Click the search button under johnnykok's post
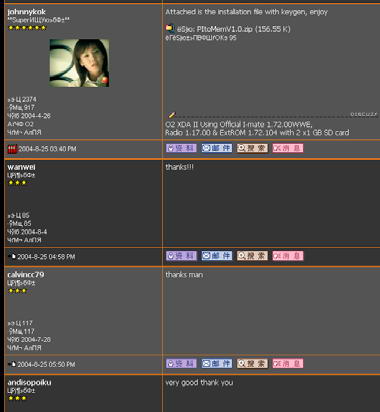The height and width of the screenshot is (412, 380). pyautogui.click(x=252, y=148)
